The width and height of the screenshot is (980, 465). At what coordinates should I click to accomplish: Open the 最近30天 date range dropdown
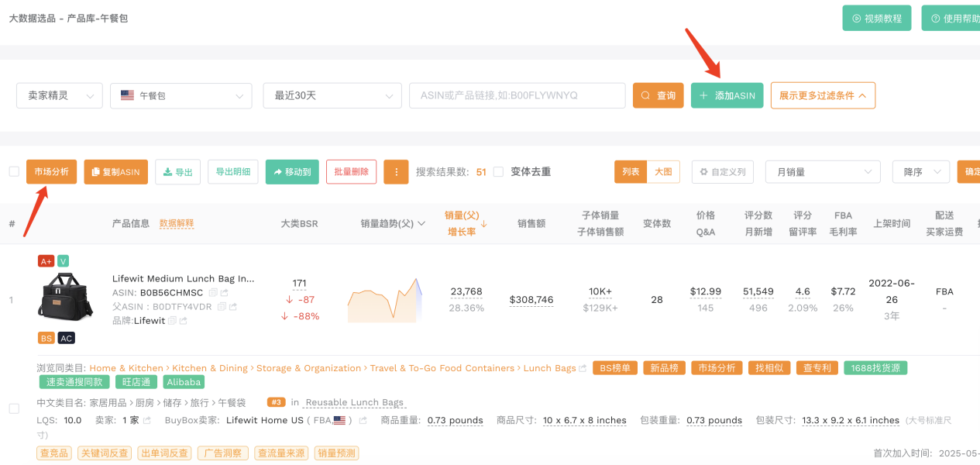click(332, 95)
